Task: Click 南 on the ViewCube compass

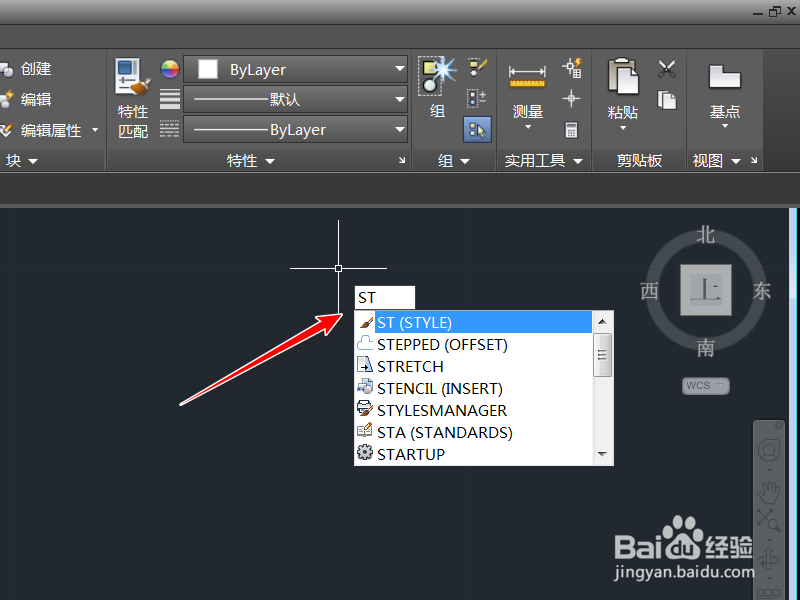Action: [x=706, y=349]
